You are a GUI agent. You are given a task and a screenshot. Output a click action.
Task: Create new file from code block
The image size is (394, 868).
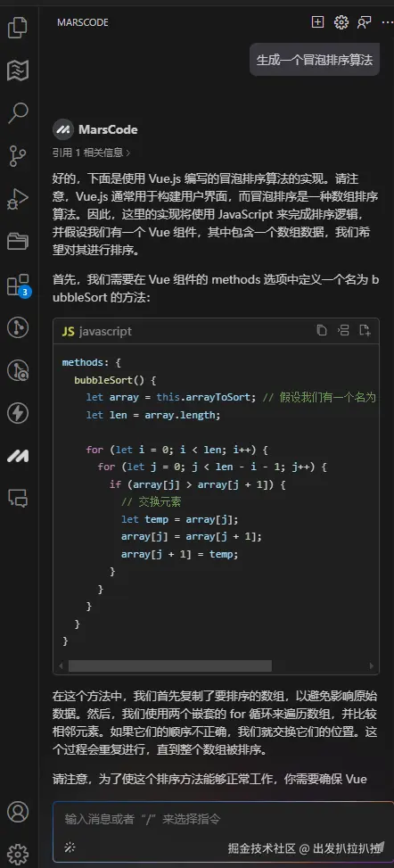(365, 330)
